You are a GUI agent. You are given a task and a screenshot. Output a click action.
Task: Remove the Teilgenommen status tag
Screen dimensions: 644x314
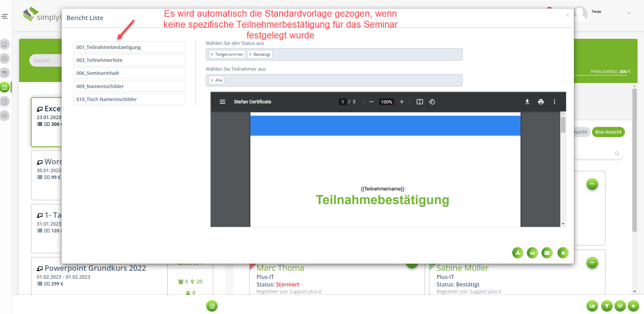212,54
